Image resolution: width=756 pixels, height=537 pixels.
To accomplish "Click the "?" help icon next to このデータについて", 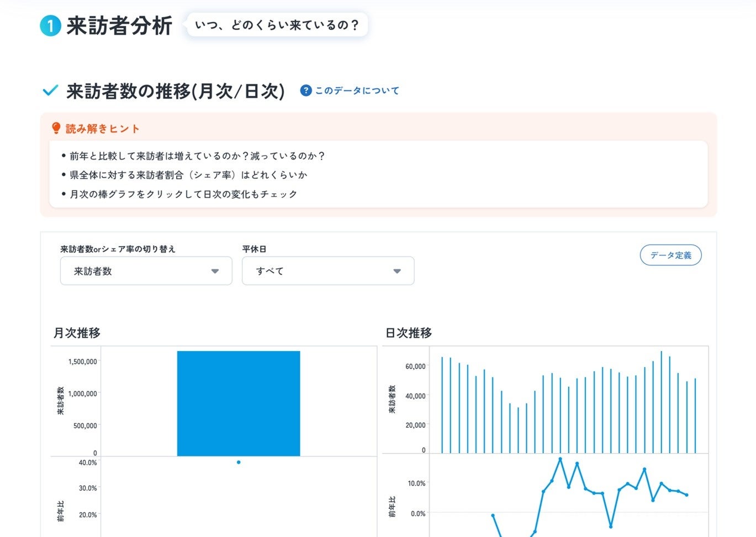I will pyautogui.click(x=305, y=90).
